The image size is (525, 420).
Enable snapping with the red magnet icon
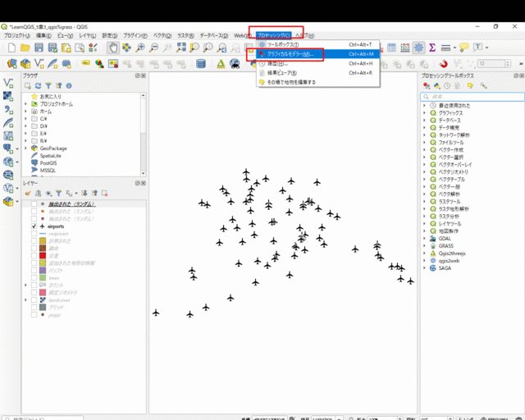(444, 63)
